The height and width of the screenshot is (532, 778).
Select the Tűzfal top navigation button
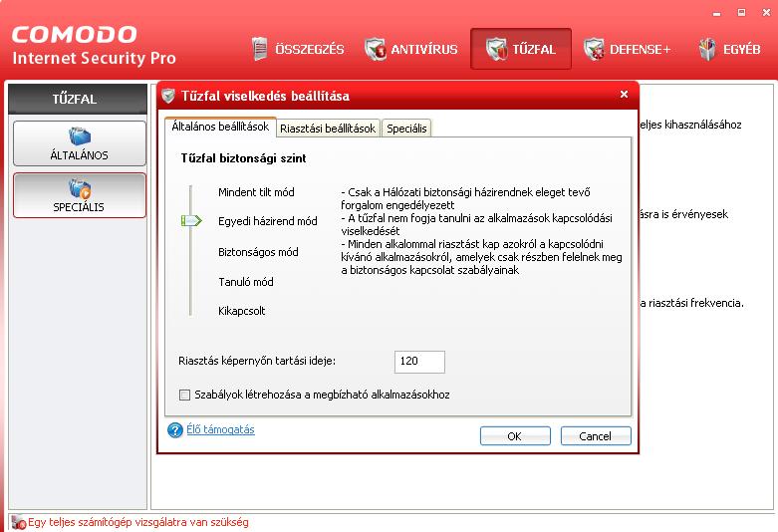[x=520, y=49]
